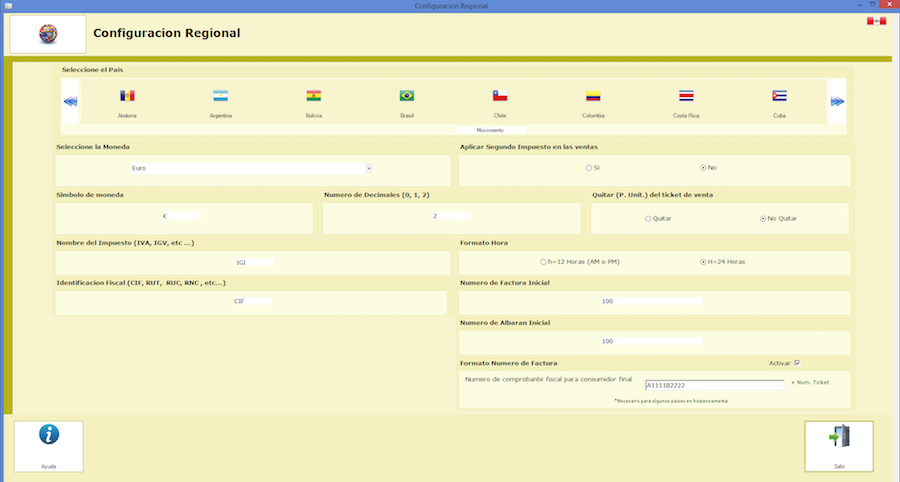Image resolution: width=900 pixels, height=482 pixels.
Task: Pick the Brasil flag icon
Action: coord(407,96)
